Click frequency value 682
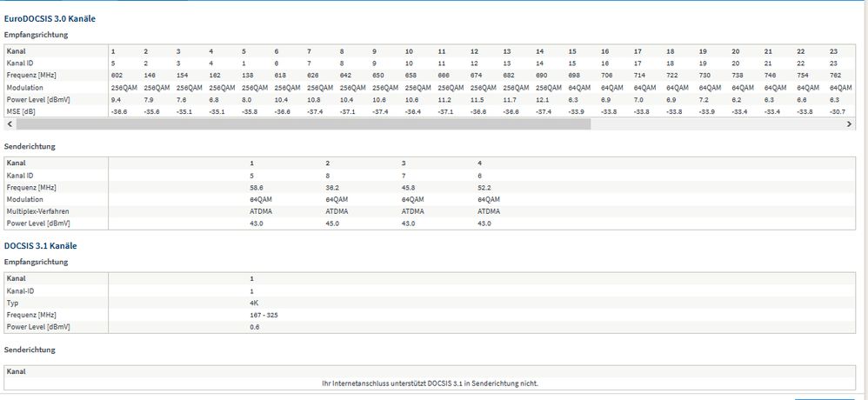This screenshot has height=400, width=868. click(510, 76)
